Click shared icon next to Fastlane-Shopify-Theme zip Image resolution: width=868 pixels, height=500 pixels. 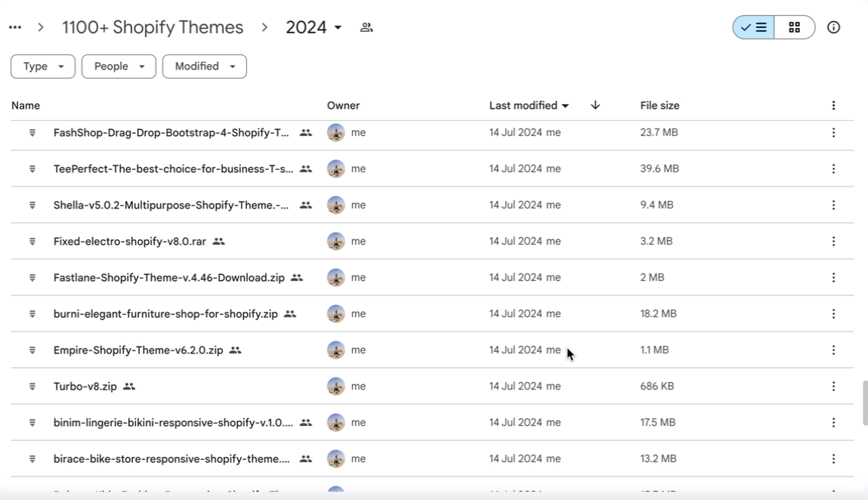pos(297,277)
